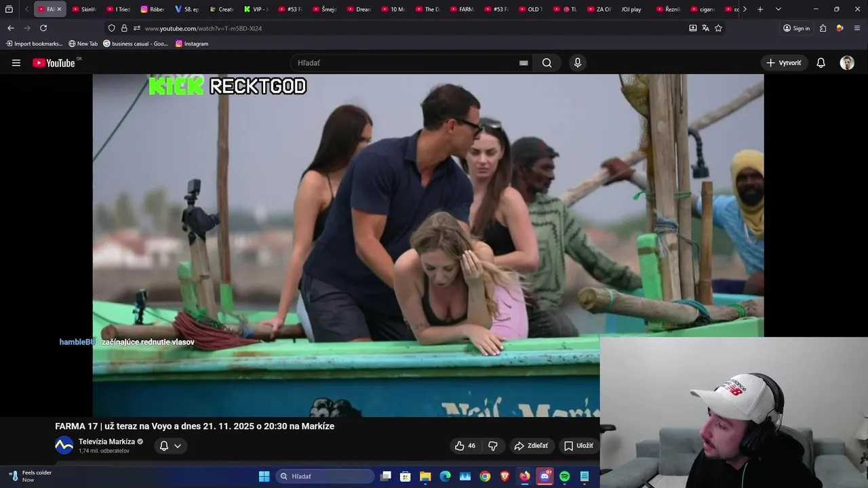Click the translate page icon
The width and height of the screenshot is (868, 488).
pyautogui.click(x=705, y=28)
